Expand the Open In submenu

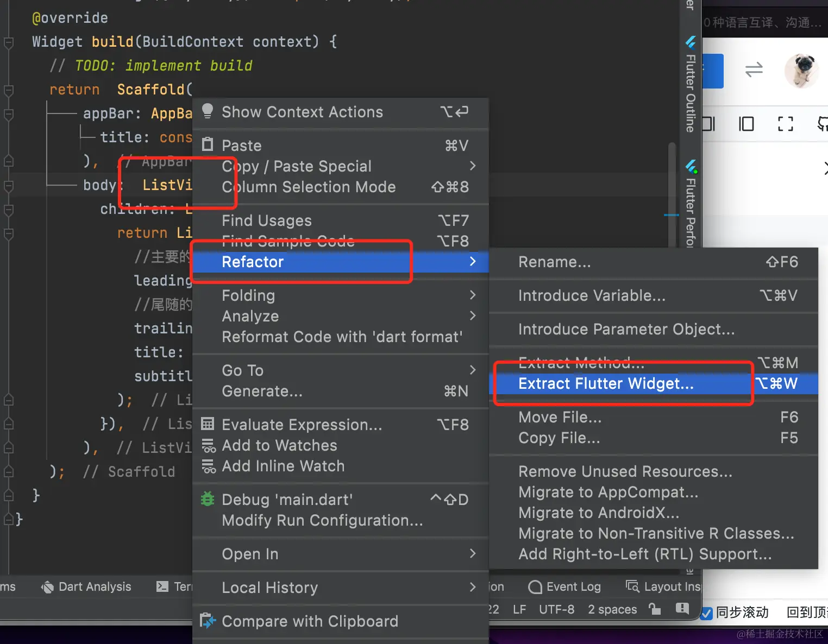(x=341, y=554)
